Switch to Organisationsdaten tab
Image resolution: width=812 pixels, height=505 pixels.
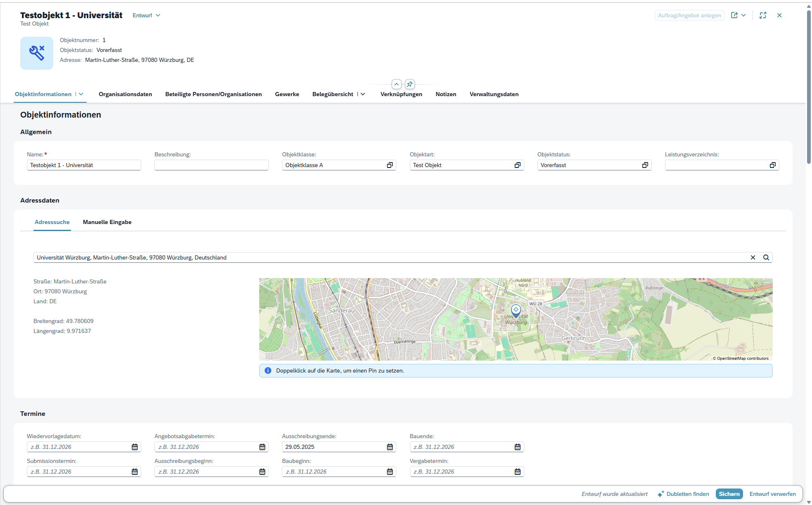click(x=125, y=94)
